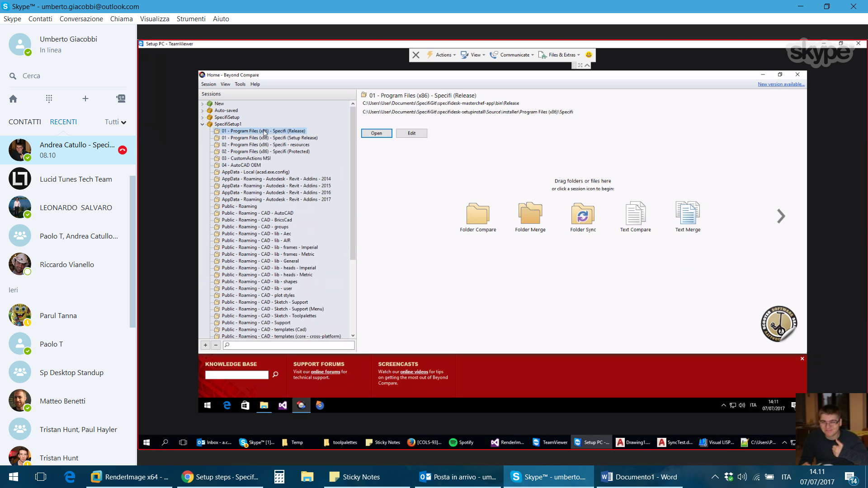Open the Lucid Tunes Tech Team conversation

point(68,179)
